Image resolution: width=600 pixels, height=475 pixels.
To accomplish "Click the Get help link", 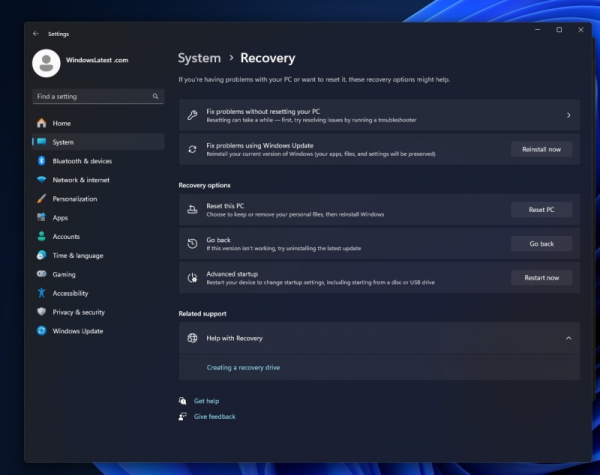I will click(x=207, y=401).
